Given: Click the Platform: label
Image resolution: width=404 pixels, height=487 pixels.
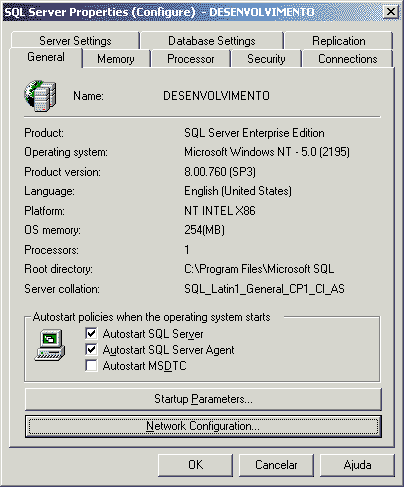Looking at the screenshot, I should (44, 211).
